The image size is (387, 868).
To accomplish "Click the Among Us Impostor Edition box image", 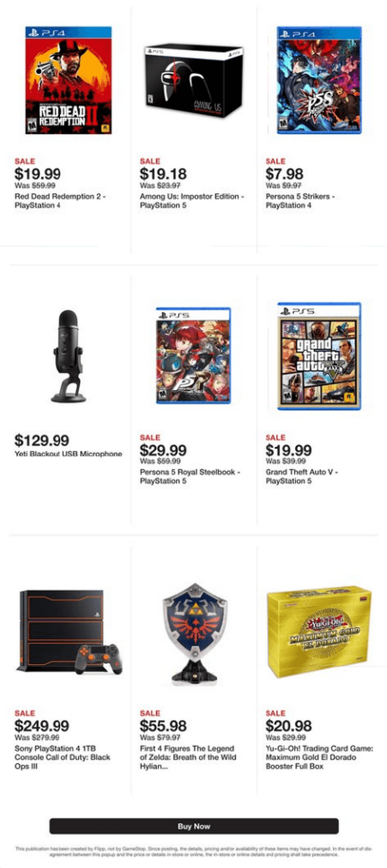I will pyautogui.click(x=193, y=81).
